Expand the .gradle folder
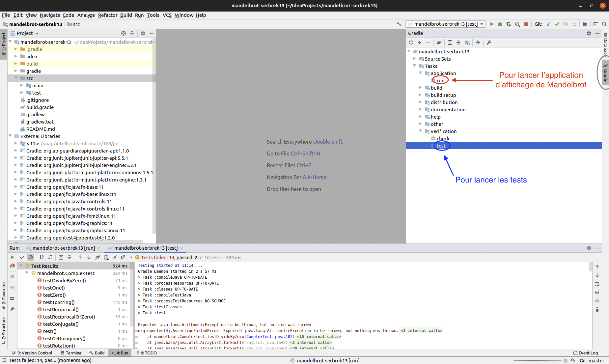 (15, 49)
